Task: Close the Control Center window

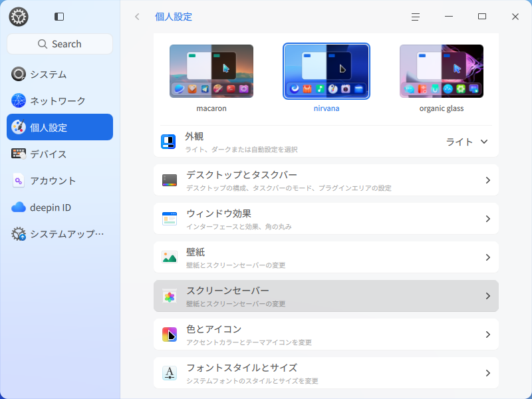Action: coord(515,17)
